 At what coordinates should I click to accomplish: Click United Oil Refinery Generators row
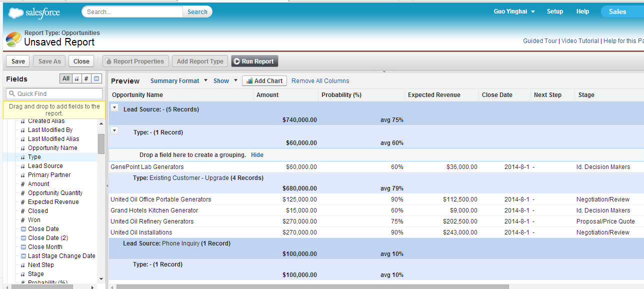376,221
